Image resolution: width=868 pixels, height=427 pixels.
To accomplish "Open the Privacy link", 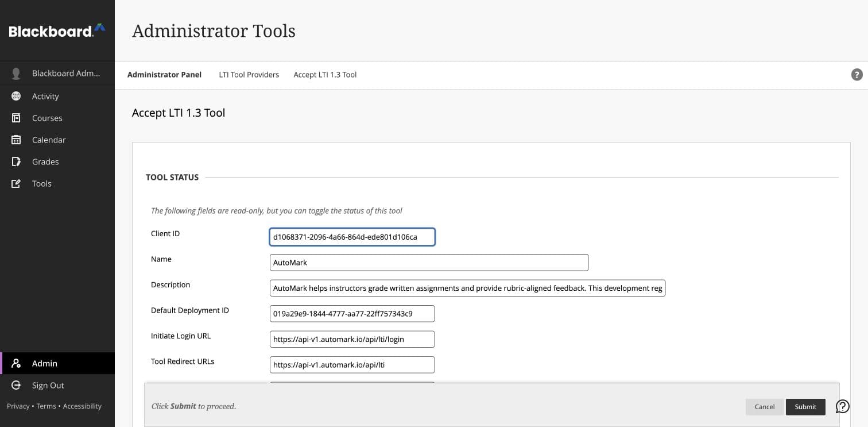I will (18, 406).
